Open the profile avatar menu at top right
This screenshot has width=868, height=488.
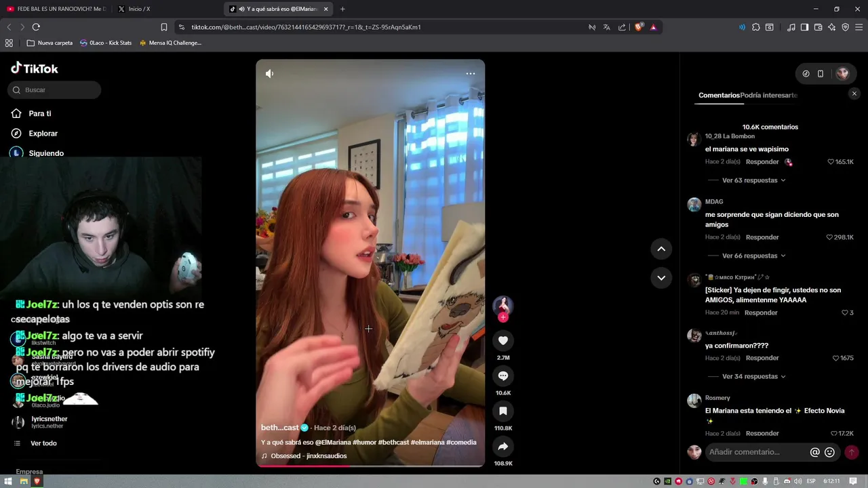click(842, 74)
